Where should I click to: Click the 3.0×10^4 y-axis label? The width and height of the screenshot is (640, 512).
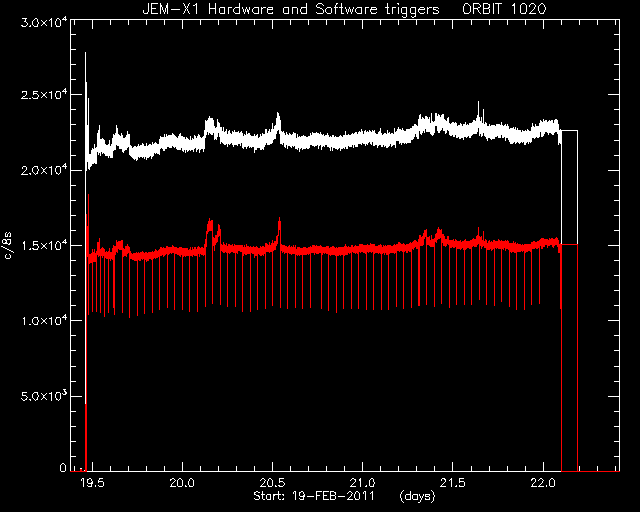44,22
